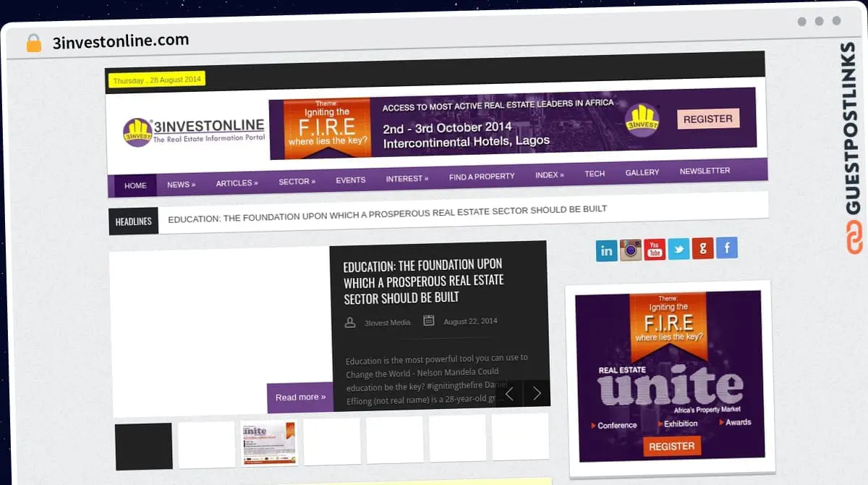
Task: Select the HOME menu item
Action: [x=135, y=185]
